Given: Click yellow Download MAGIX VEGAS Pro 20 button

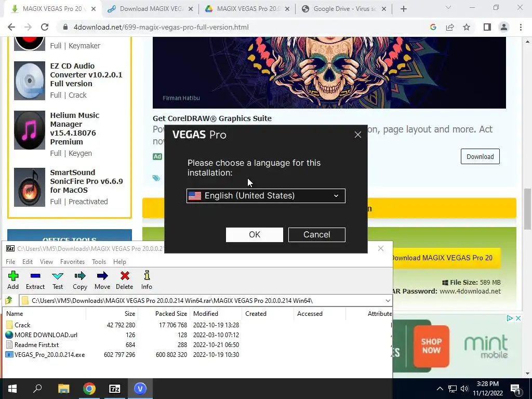Looking at the screenshot, I should 446,258.
